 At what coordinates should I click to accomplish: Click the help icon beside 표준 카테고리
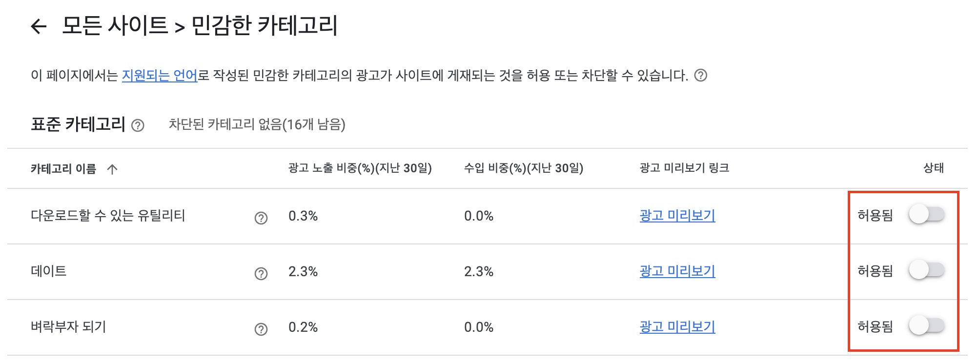tap(138, 126)
